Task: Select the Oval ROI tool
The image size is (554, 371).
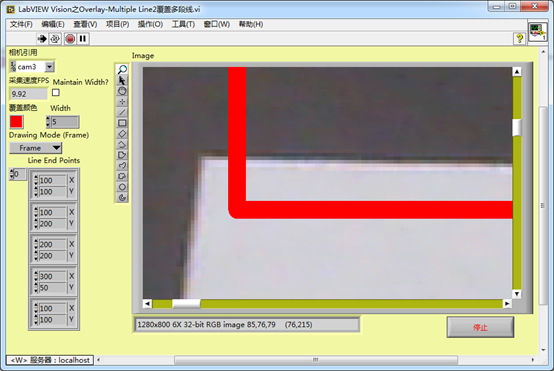Action: pos(122,187)
